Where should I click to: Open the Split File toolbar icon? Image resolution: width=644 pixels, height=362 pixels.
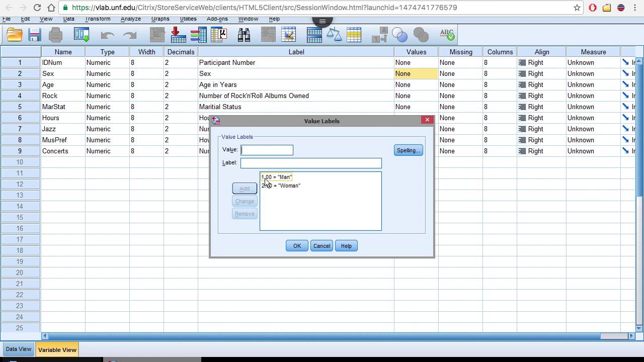pyautogui.click(x=314, y=35)
